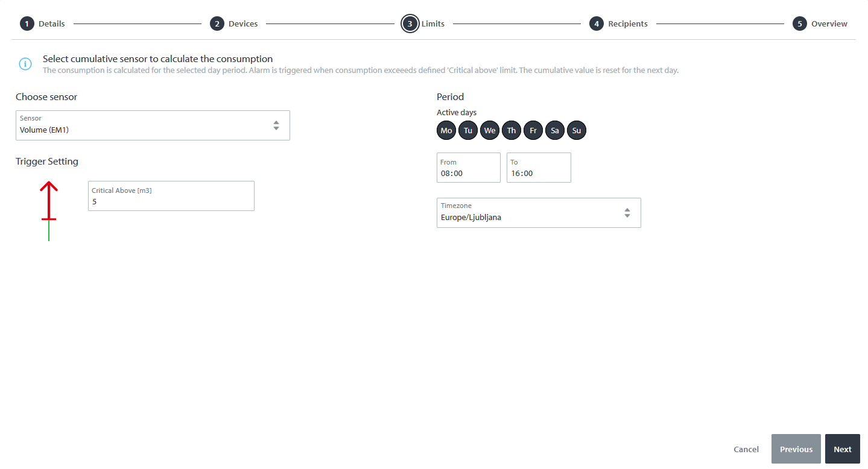Click the Cancel button

click(746, 449)
